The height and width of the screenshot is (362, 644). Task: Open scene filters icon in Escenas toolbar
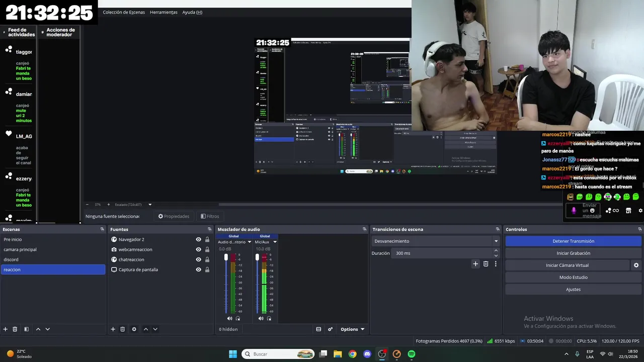click(x=27, y=329)
